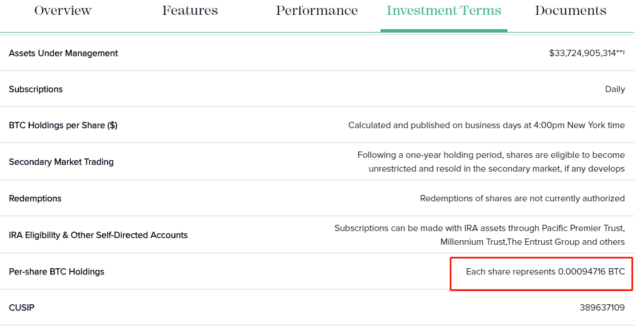Click the BTC Holdings per Share ($) label
This screenshot has width=644, height=330.
[x=63, y=125]
